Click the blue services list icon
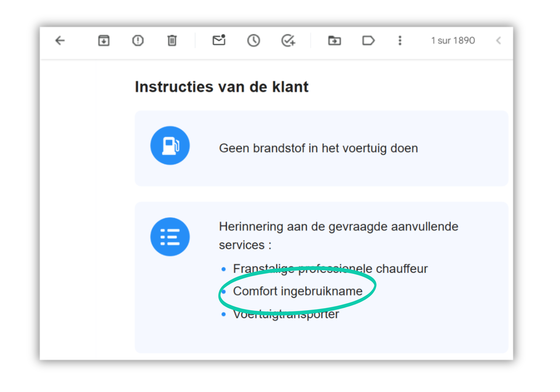This screenshot has width=560, height=392. [x=170, y=237]
